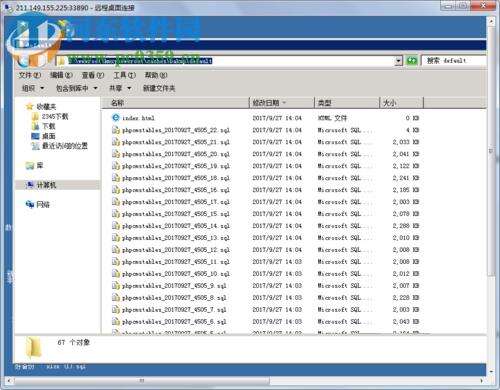Click the file icon of phpcmstables_20170927_4505_18.sql
Screen dimensions: 500x390
tap(116, 178)
